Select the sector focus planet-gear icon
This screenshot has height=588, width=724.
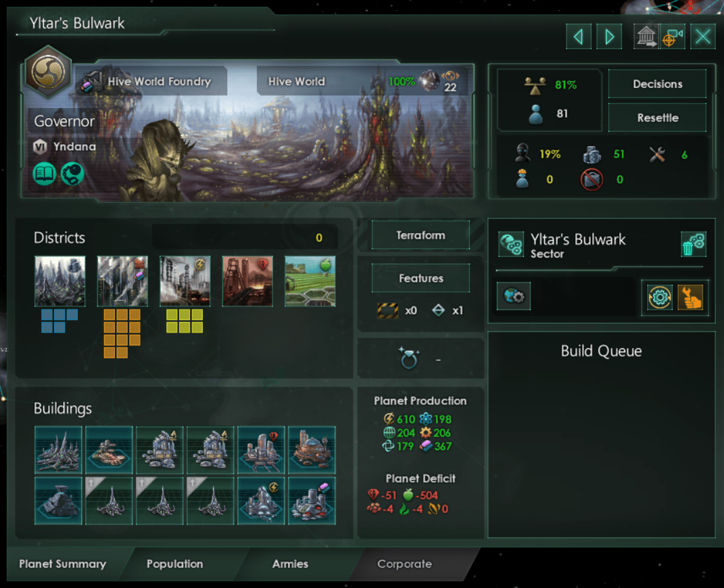click(x=514, y=296)
